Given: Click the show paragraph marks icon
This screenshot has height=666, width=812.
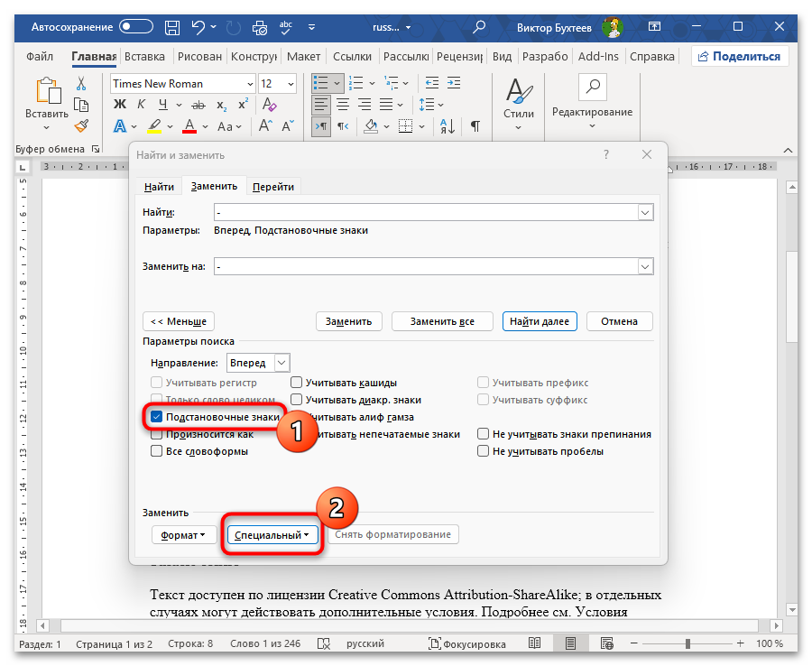Looking at the screenshot, I should click(x=475, y=126).
